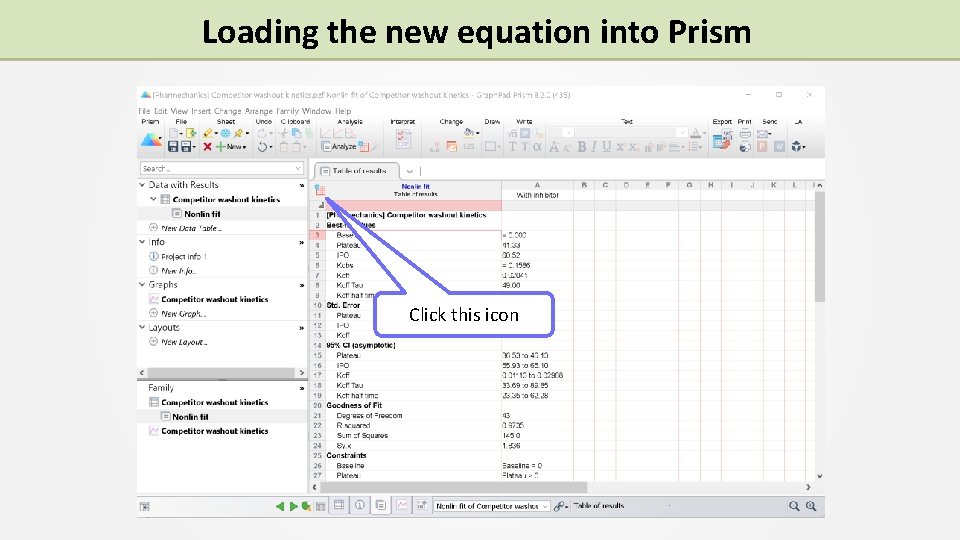Click the highlighter sheet color icon

[x=208, y=133]
